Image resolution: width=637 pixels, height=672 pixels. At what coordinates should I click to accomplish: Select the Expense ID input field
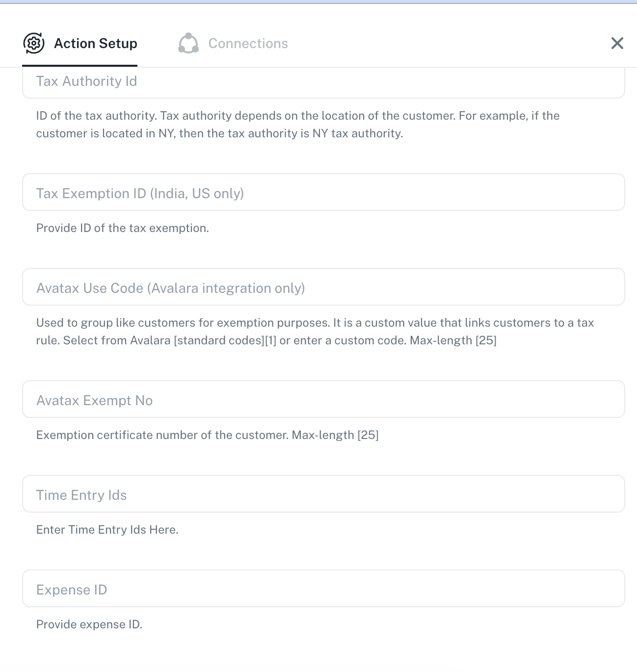tap(323, 589)
